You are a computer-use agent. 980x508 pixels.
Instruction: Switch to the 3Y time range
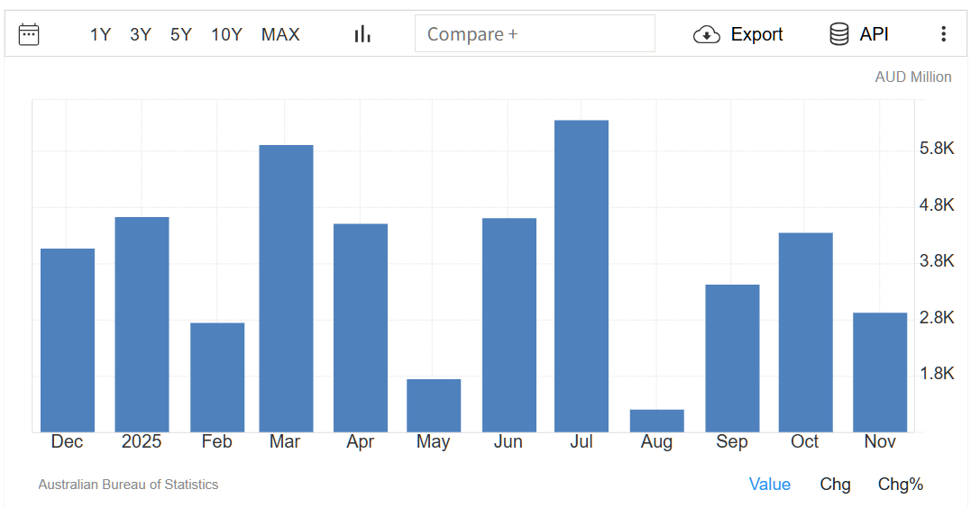tap(141, 34)
